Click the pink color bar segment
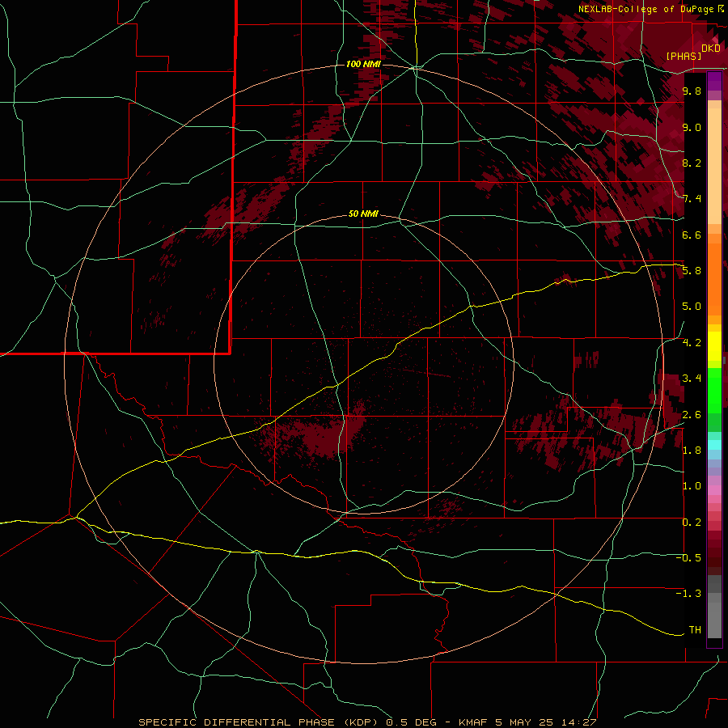This screenshot has width=728, height=728. (714, 489)
